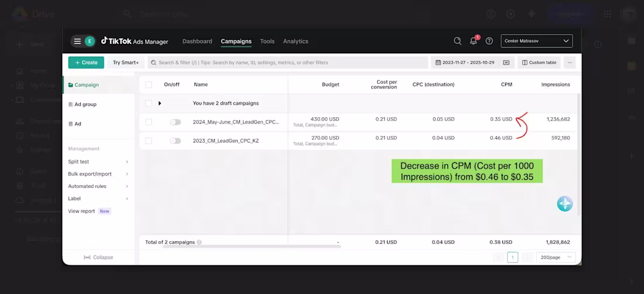Image resolution: width=644 pixels, height=294 pixels.
Task: Click the 270.00 USD budget cell
Action: click(x=325, y=138)
